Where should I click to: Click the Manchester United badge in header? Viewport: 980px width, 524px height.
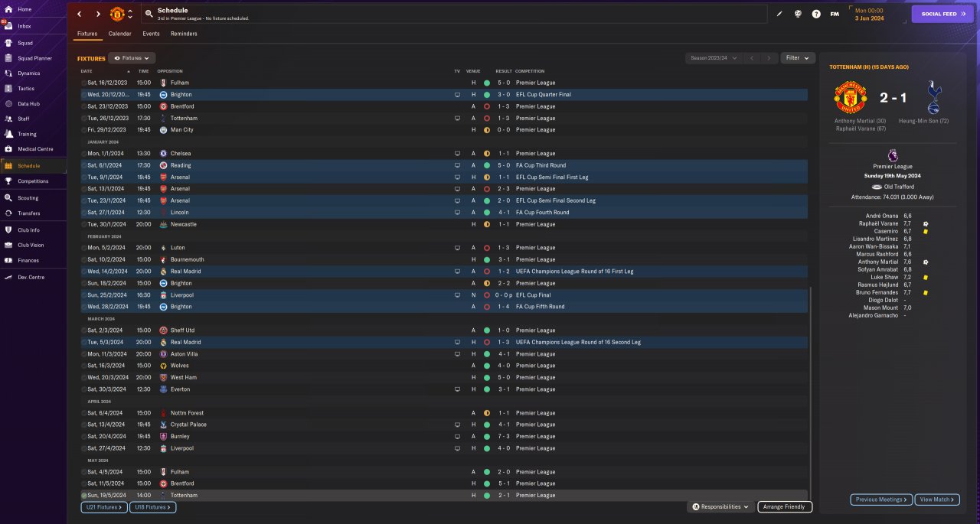point(117,14)
